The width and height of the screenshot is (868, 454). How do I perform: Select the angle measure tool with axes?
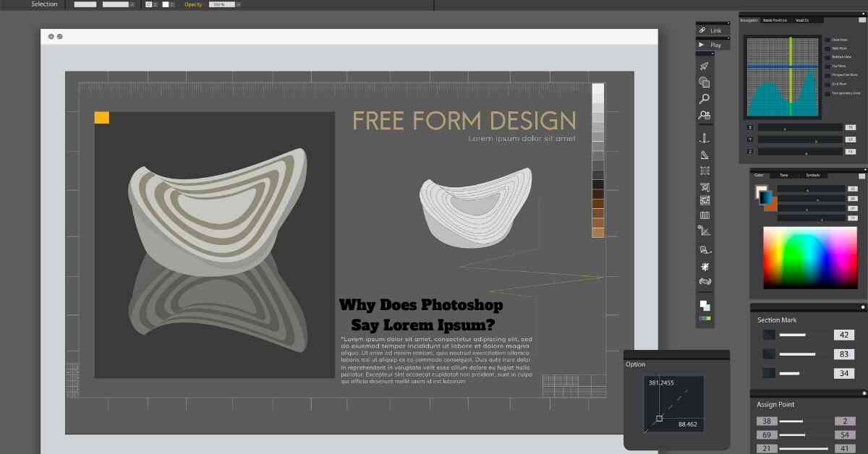pyautogui.click(x=704, y=231)
